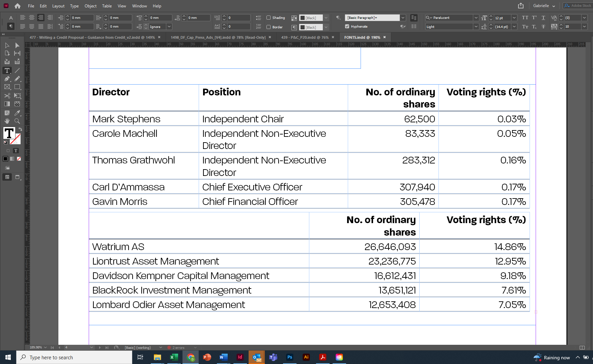Switch to the 439 - P&C_P20.indd tab
Screen dimensions: 593x364
tap(305, 37)
